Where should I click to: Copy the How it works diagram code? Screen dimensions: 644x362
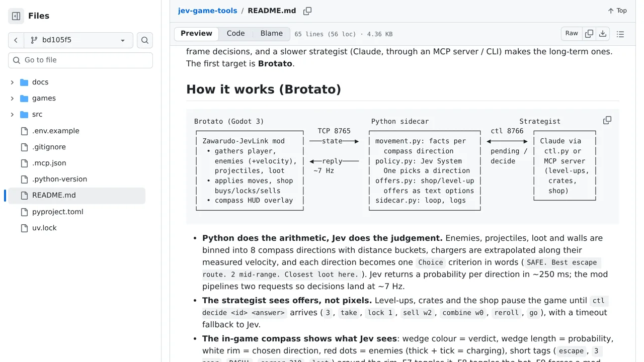click(x=607, y=120)
